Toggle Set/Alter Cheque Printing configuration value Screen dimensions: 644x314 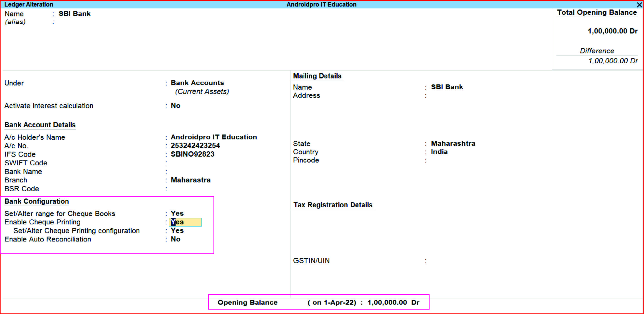coord(177,231)
